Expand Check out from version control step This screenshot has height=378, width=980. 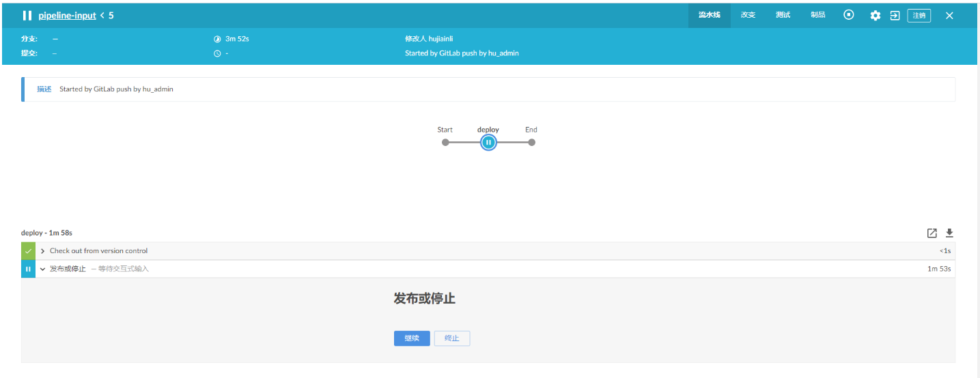coord(43,251)
